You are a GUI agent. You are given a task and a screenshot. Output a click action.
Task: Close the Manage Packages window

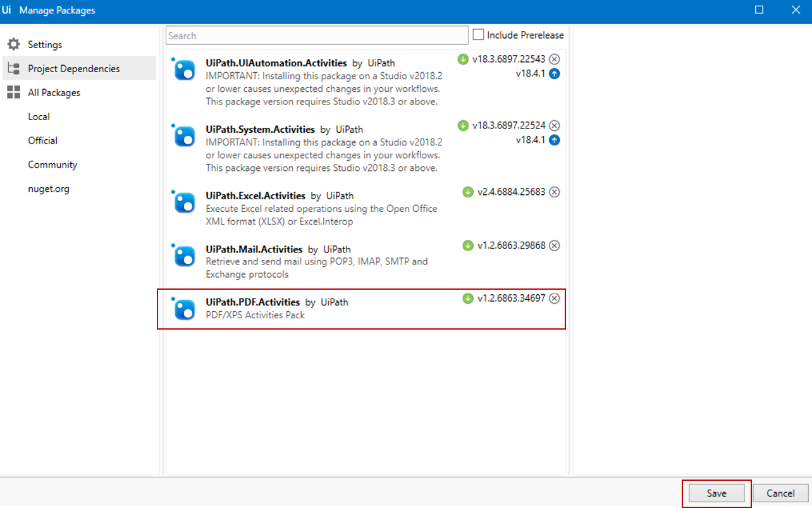796,10
